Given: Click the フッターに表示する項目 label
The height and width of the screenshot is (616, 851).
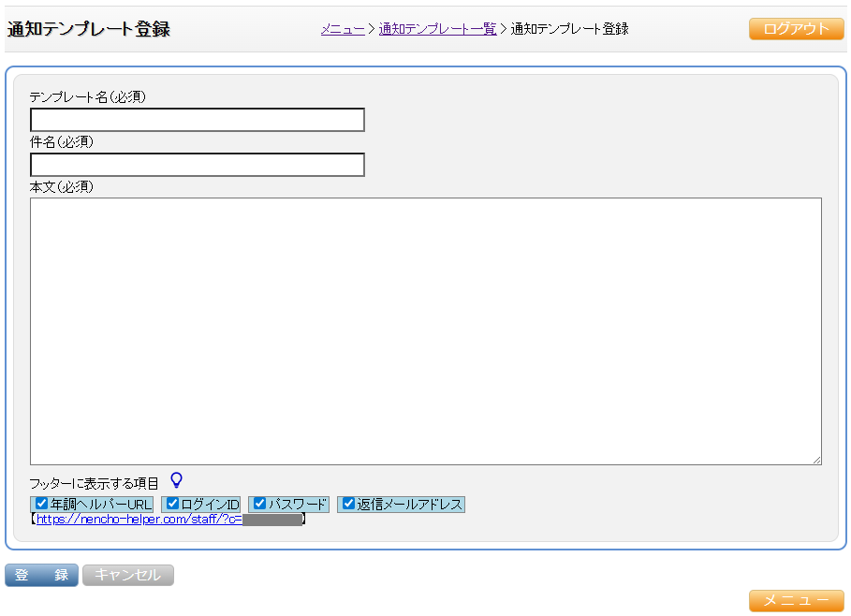Looking at the screenshot, I should (x=95, y=483).
